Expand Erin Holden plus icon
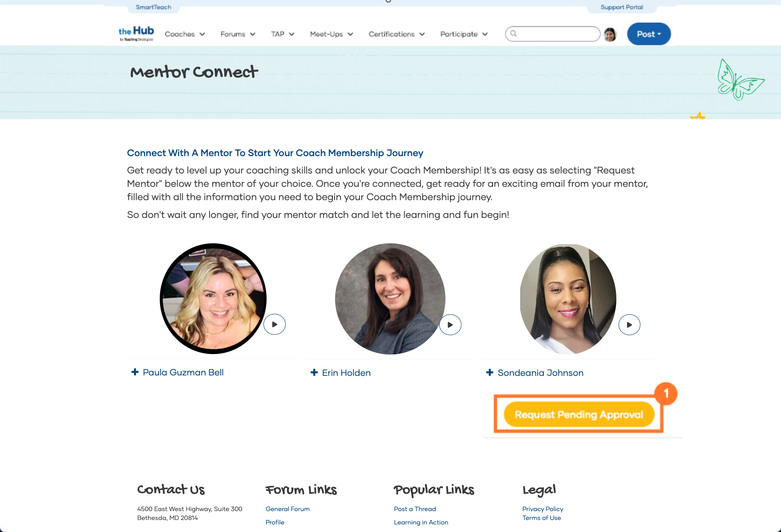Screen dimensions: 781x532 point(314,372)
